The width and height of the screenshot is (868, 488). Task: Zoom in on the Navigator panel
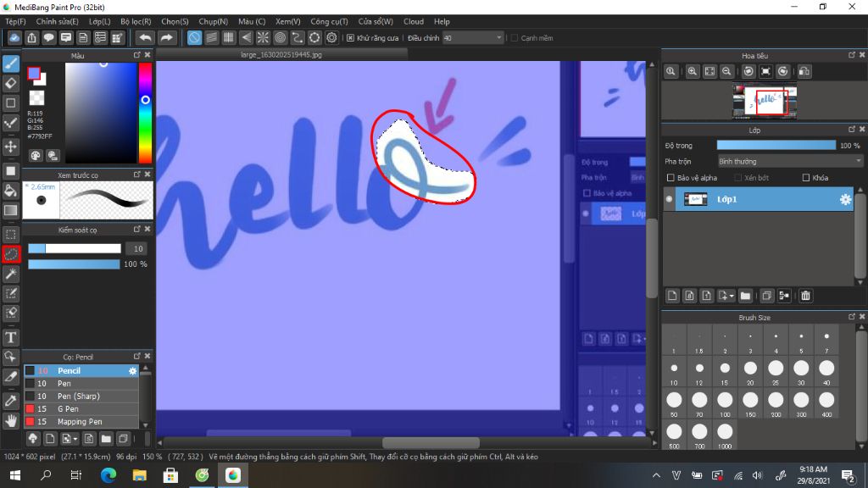click(693, 71)
